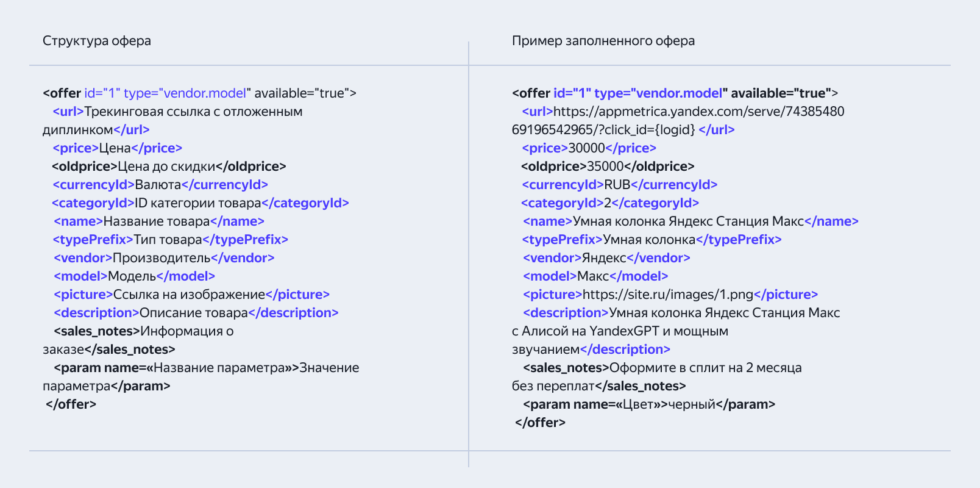980x488 pixels.
Task: Click the param value "черный"
Action: [692, 404]
